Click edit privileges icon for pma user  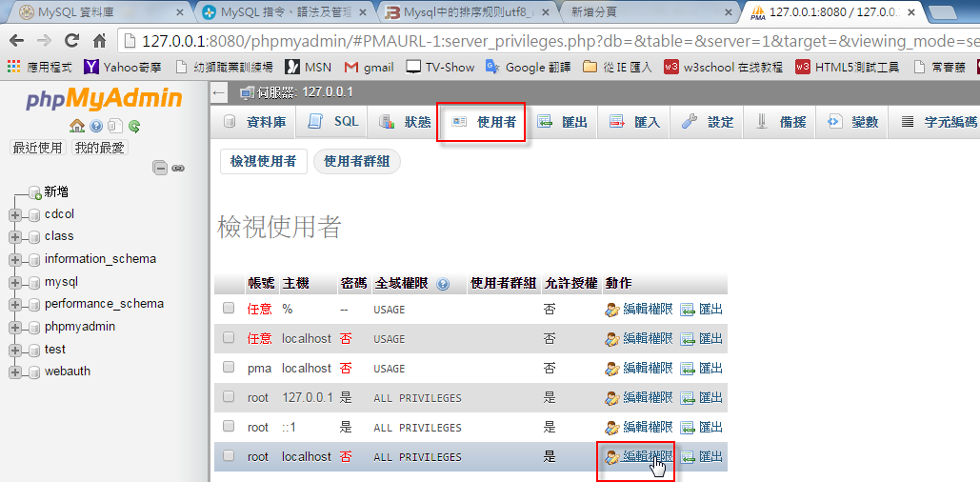click(611, 369)
